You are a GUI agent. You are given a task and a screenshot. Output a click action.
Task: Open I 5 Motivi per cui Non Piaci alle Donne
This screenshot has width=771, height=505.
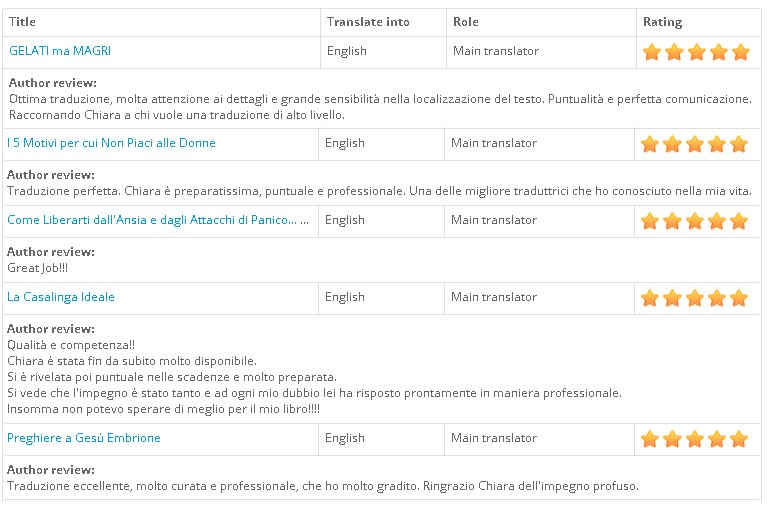pos(111,143)
